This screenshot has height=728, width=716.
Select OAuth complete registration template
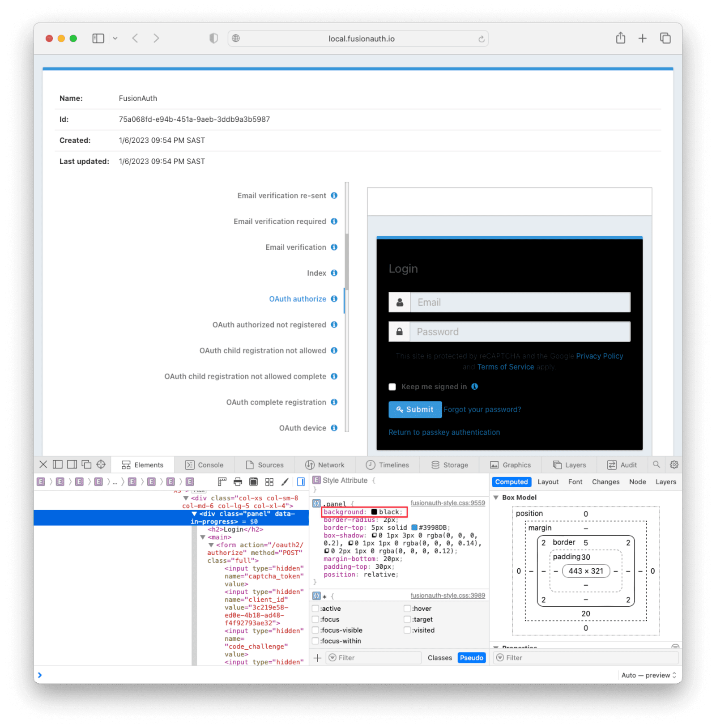(x=276, y=402)
